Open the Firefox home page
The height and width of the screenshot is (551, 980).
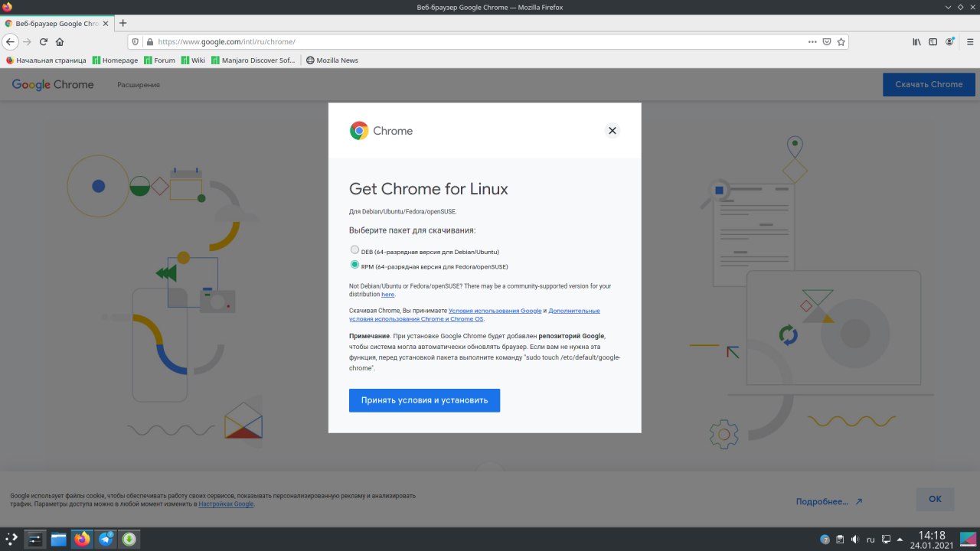click(x=60, y=42)
